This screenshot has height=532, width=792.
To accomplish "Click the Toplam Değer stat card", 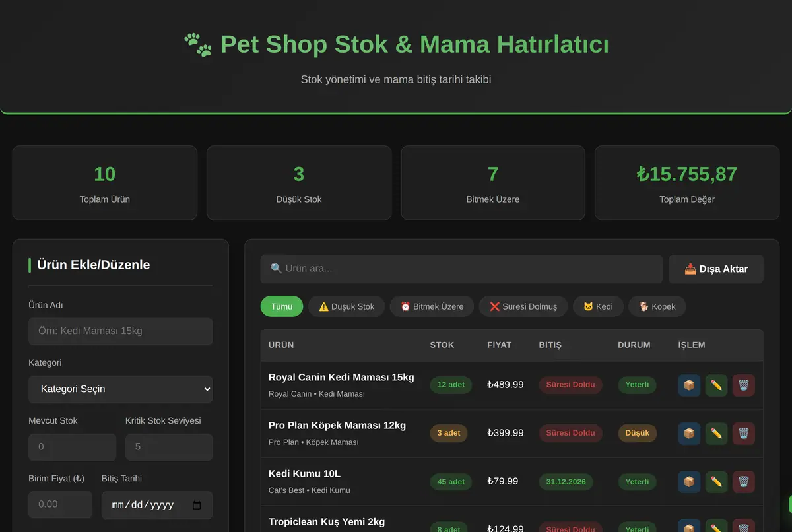I will pos(687,183).
